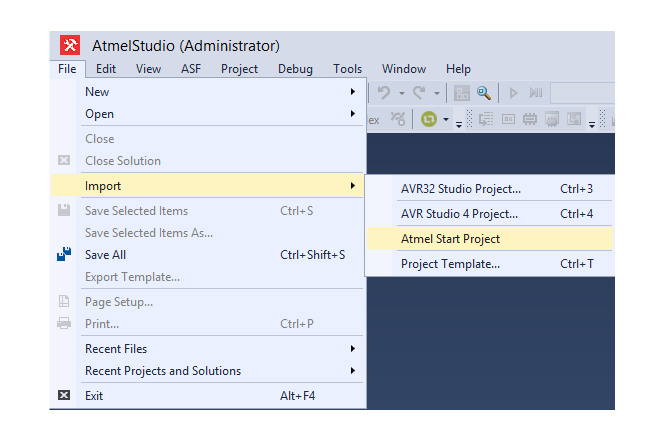
Task: Click the Undo arrow icon
Action: coord(384,93)
